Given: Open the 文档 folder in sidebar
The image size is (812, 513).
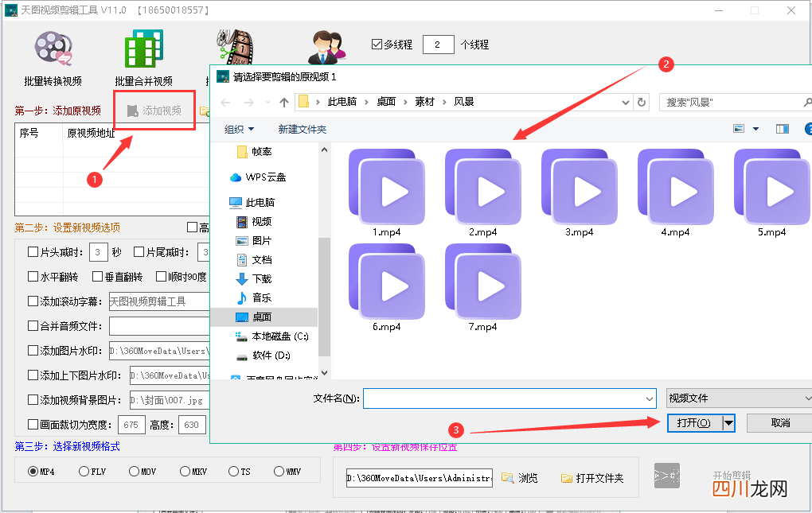Looking at the screenshot, I should [254, 259].
